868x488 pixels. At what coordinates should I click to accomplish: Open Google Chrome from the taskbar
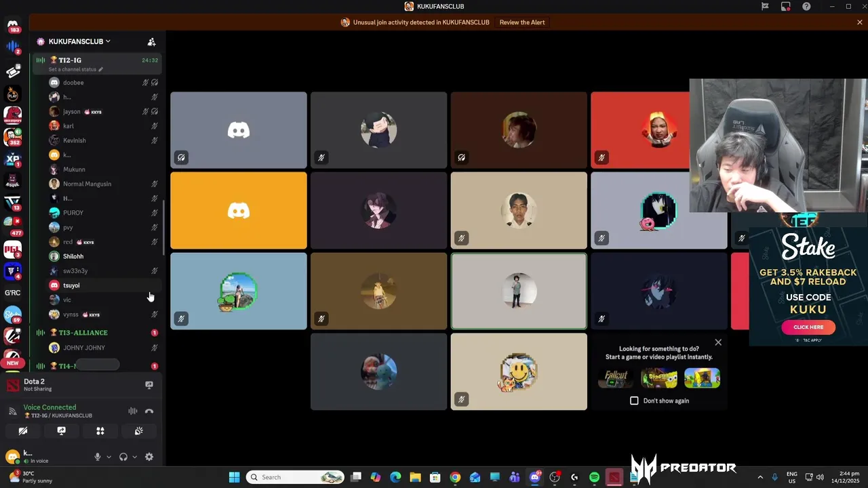[455, 477]
